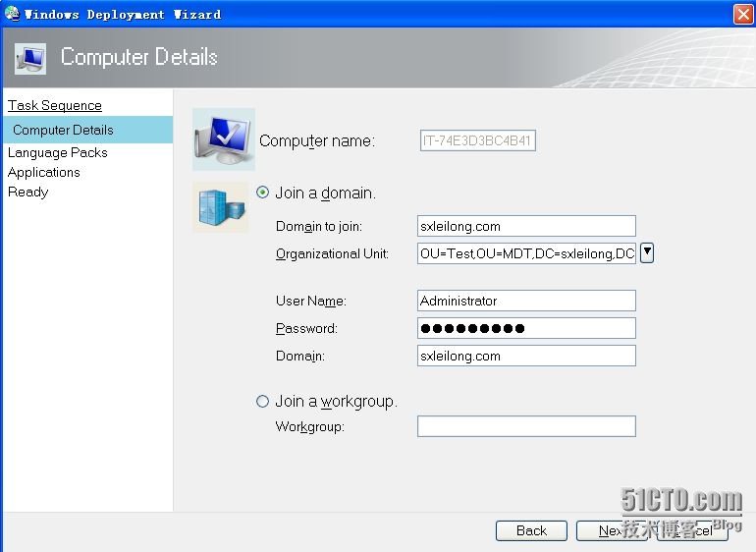This screenshot has height=552, width=756.
Task: Click the 'User Name:' label
Action: pyautogui.click(x=311, y=302)
